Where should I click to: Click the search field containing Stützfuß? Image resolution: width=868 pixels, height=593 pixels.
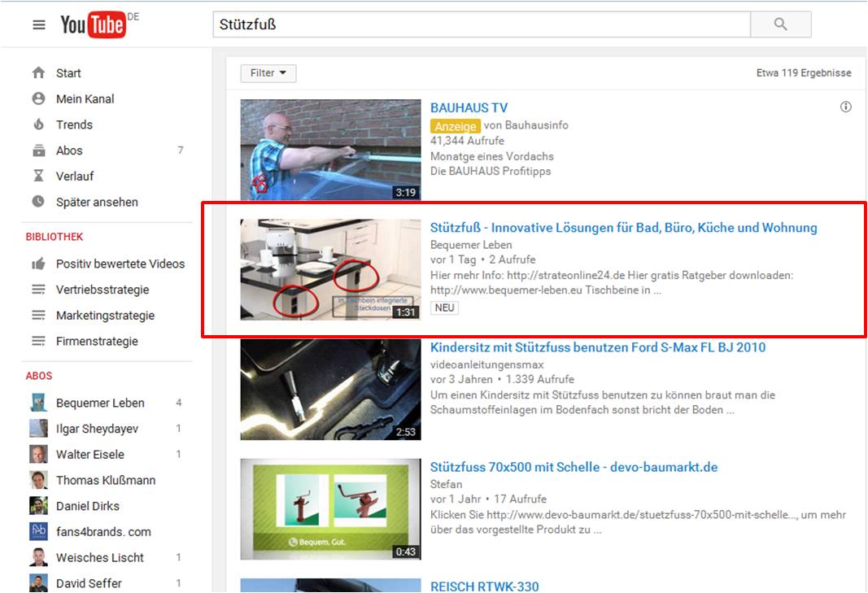point(482,24)
